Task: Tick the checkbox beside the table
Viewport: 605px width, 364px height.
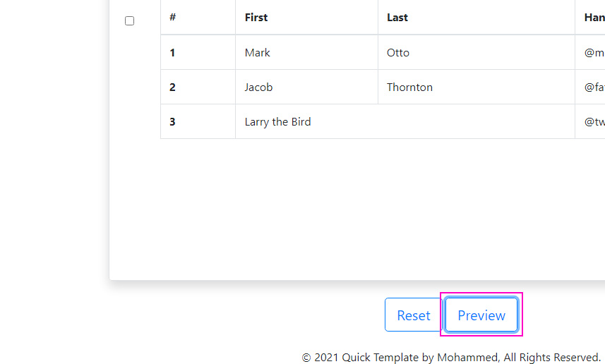Action: click(x=129, y=21)
